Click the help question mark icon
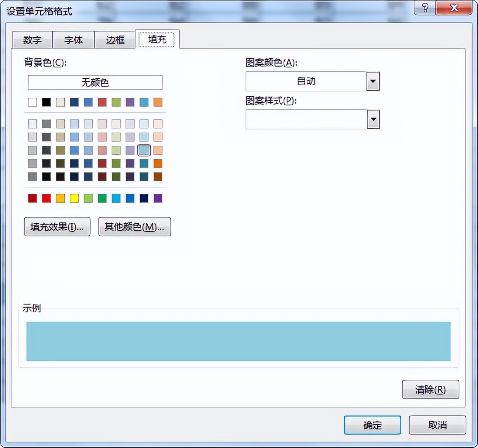The width and height of the screenshot is (478, 448). (425, 8)
